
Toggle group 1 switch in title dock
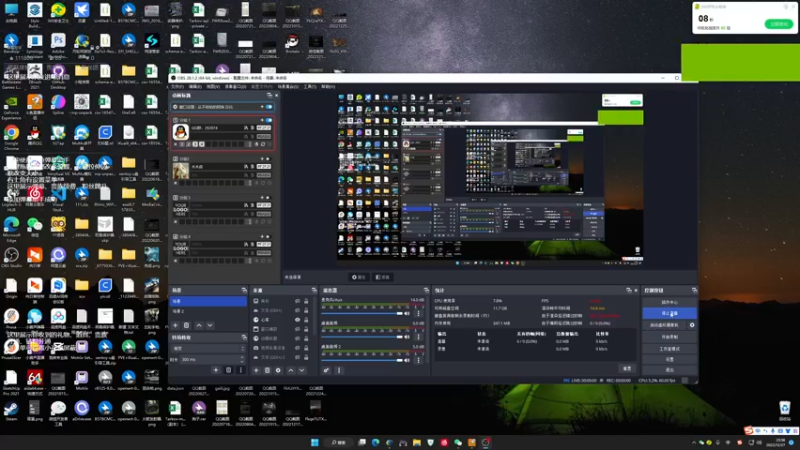pyautogui.click(x=269, y=120)
